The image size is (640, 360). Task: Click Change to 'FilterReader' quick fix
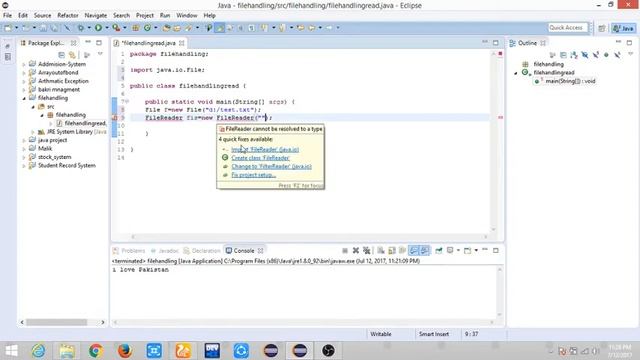(271, 167)
